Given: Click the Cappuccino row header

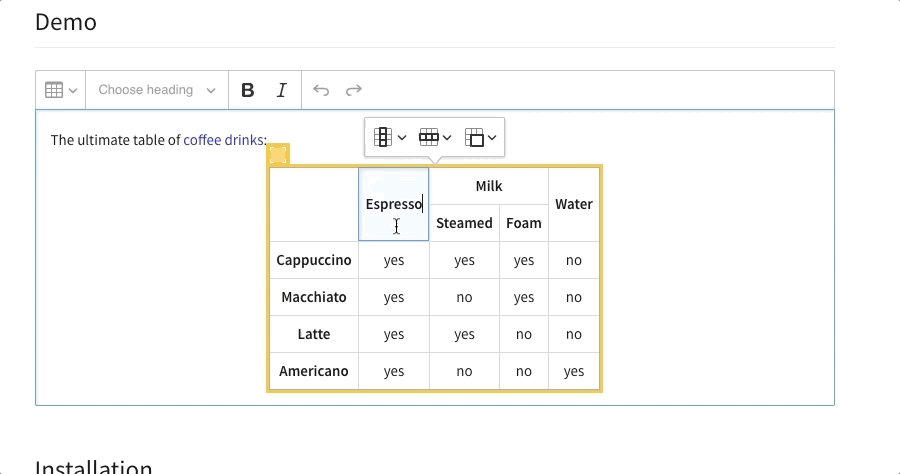Looking at the screenshot, I should point(314,260).
